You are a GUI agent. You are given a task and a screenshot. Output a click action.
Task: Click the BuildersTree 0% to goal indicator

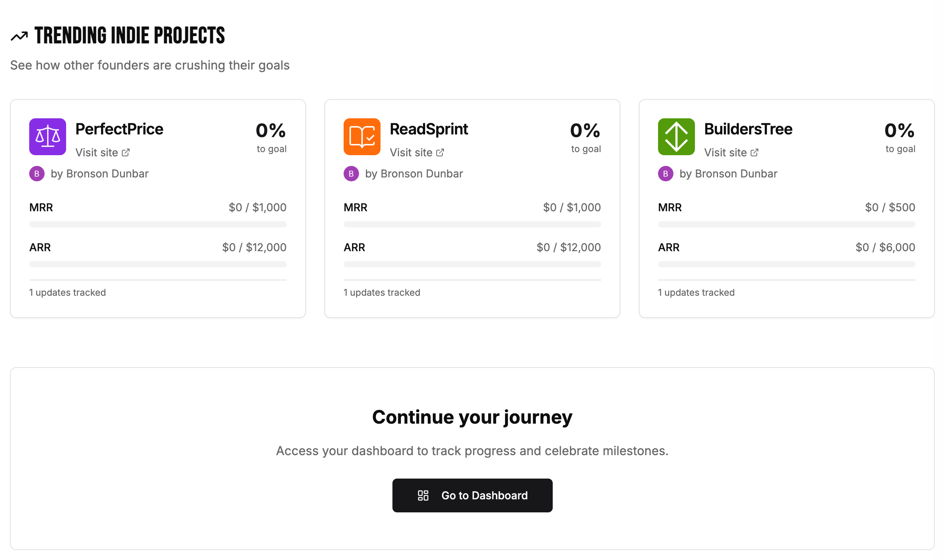click(x=900, y=137)
